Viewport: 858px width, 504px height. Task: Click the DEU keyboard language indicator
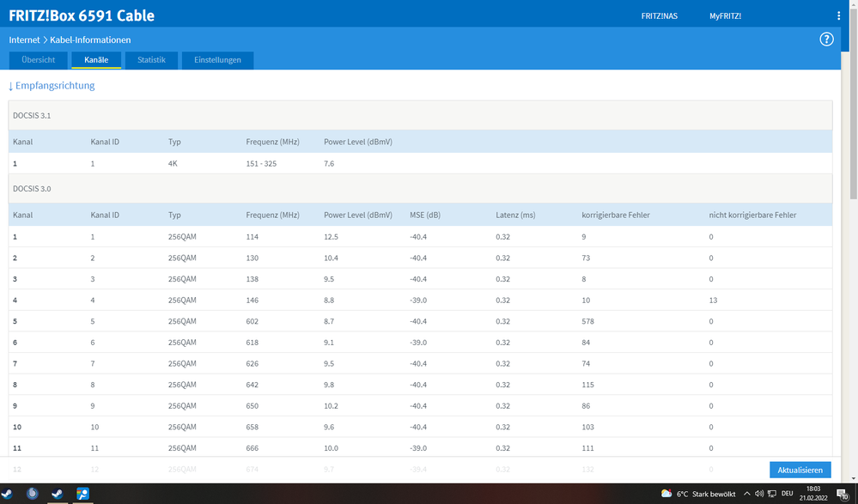(x=787, y=494)
